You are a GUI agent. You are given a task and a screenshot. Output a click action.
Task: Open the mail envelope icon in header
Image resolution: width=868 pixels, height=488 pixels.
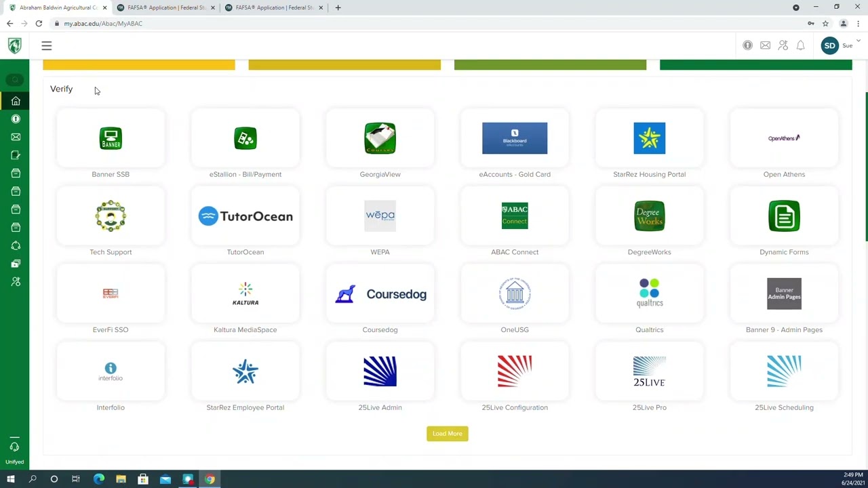tap(765, 45)
